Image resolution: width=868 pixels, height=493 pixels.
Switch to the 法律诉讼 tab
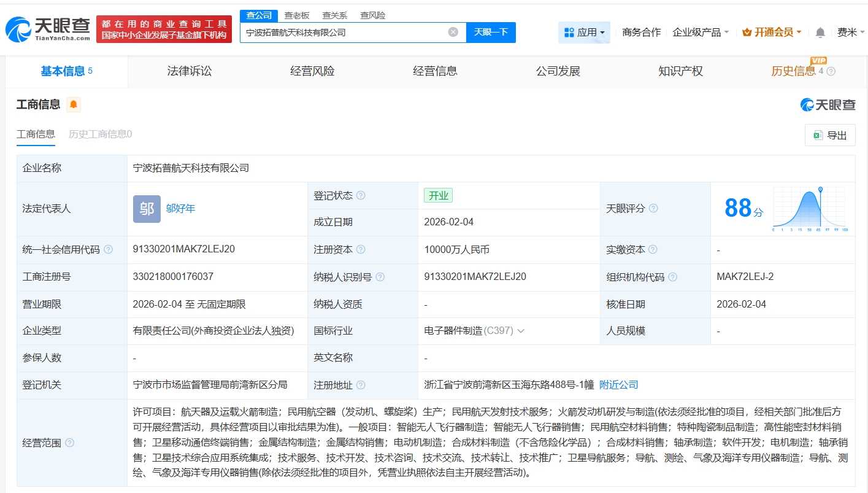click(189, 71)
